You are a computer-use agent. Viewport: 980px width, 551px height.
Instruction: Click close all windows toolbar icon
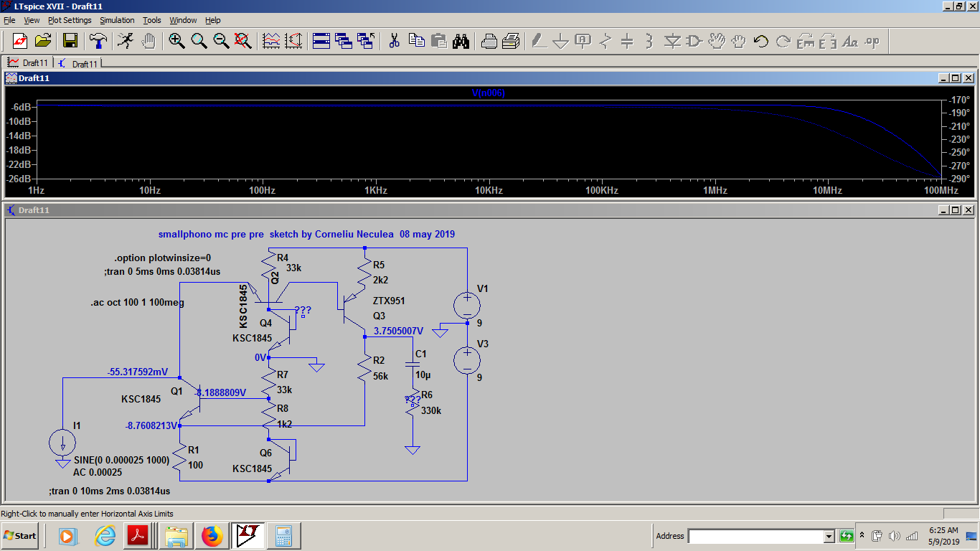point(366,41)
